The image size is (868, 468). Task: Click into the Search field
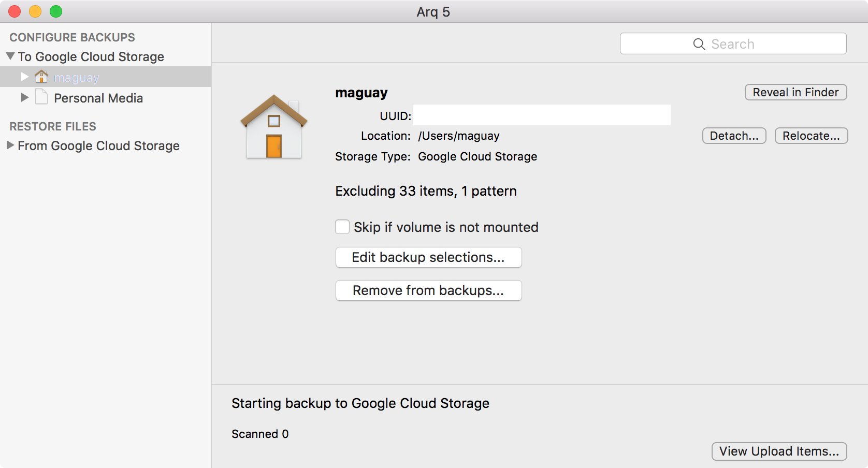tap(733, 43)
